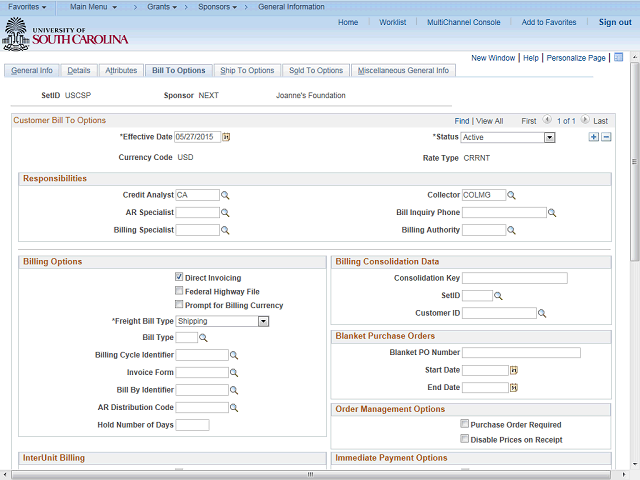Click the Consolidation Key input field

tap(514, 278)
